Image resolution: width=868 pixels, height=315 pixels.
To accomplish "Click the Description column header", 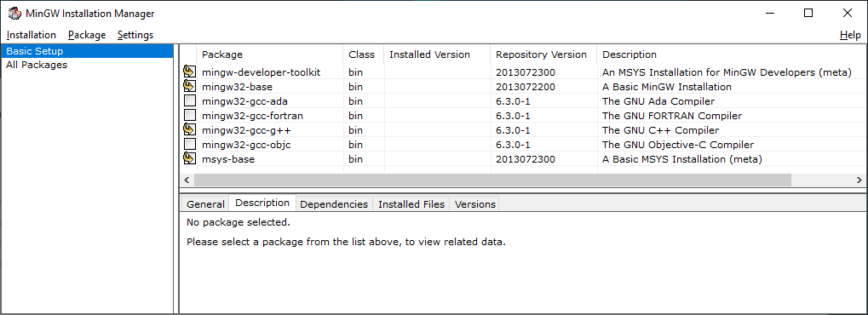I will 731,54.
